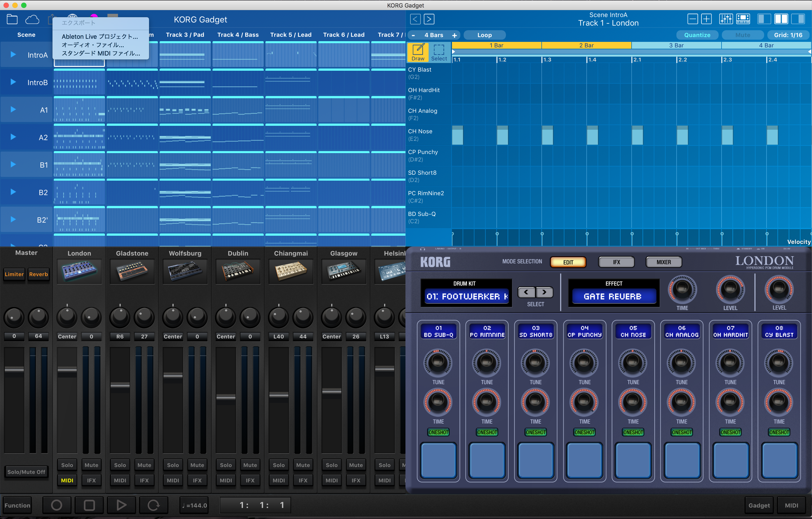This screenshot has width=812, height=519.
Task: Open the Grid: 1/16 selector
Action: tap(788, 35)
